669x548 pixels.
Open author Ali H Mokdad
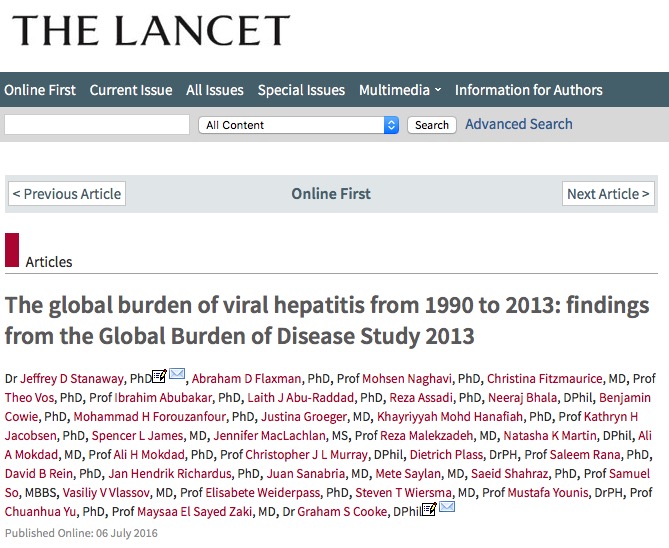pyautogui.click(x=149, y=455)
